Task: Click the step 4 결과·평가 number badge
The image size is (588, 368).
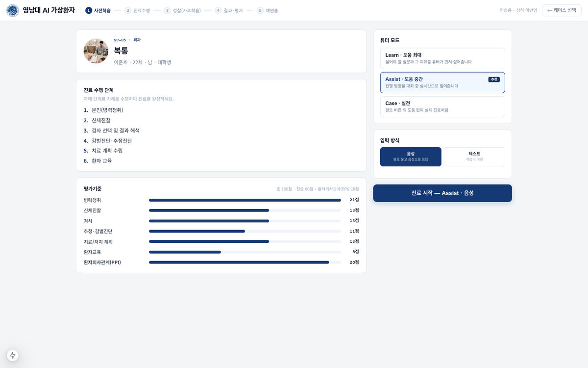Action: click(x=218, y=10)
